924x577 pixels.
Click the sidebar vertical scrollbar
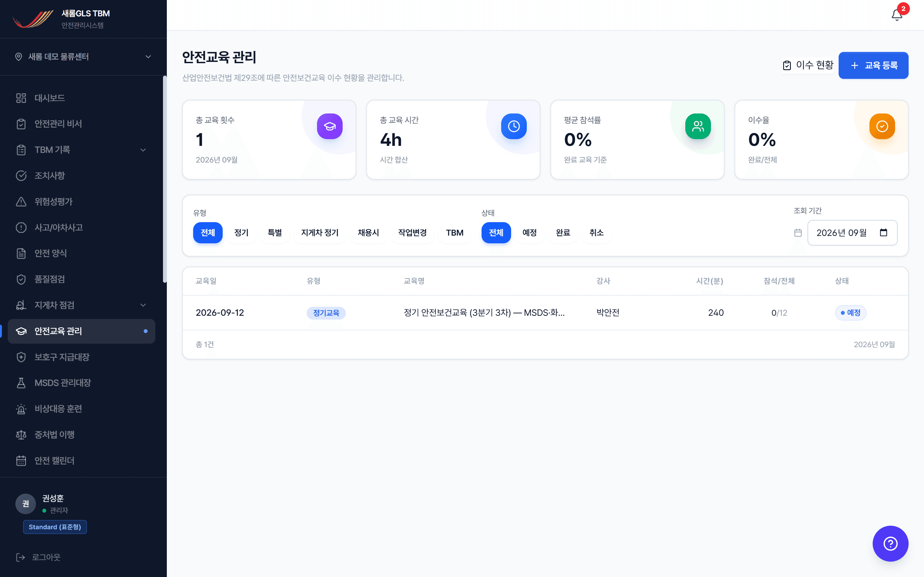point(165,180)
